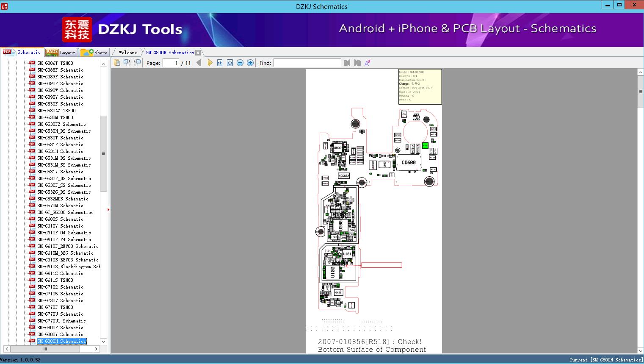Select SM-G730V Schematic
The image size is (644, 364).
point(60,300)
